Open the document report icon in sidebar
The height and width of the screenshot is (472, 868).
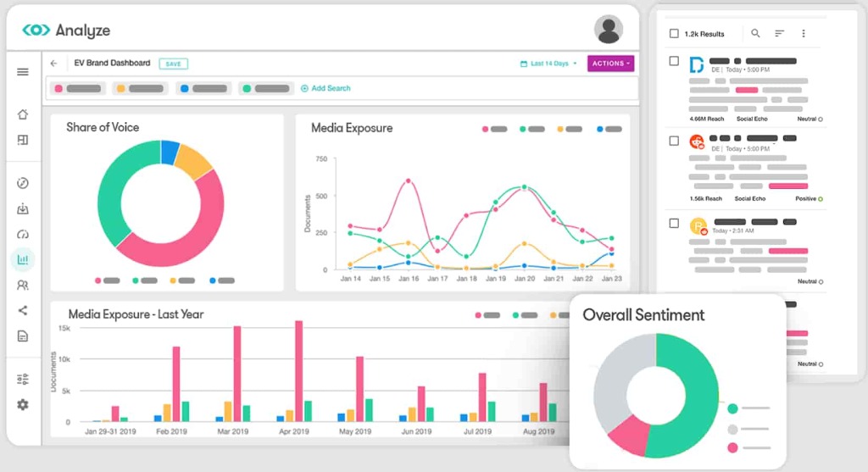tap(23, 336)
